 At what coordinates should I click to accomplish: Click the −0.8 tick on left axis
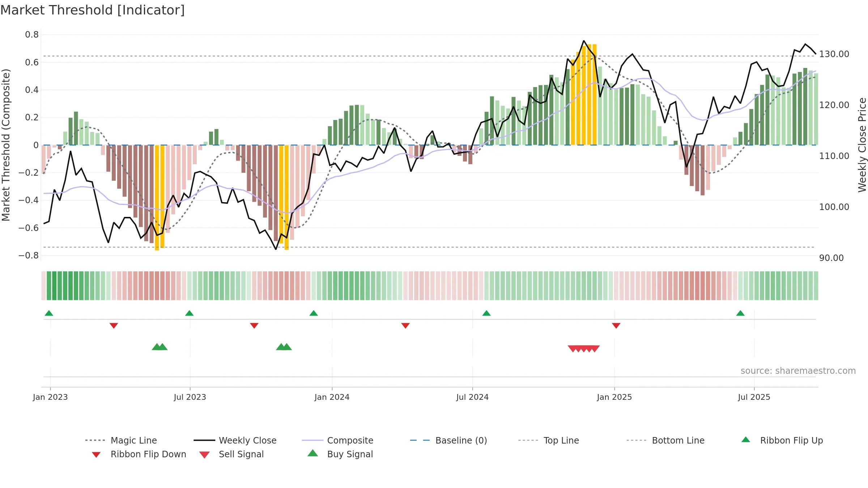pyautogui.click(x=29, y=256)
